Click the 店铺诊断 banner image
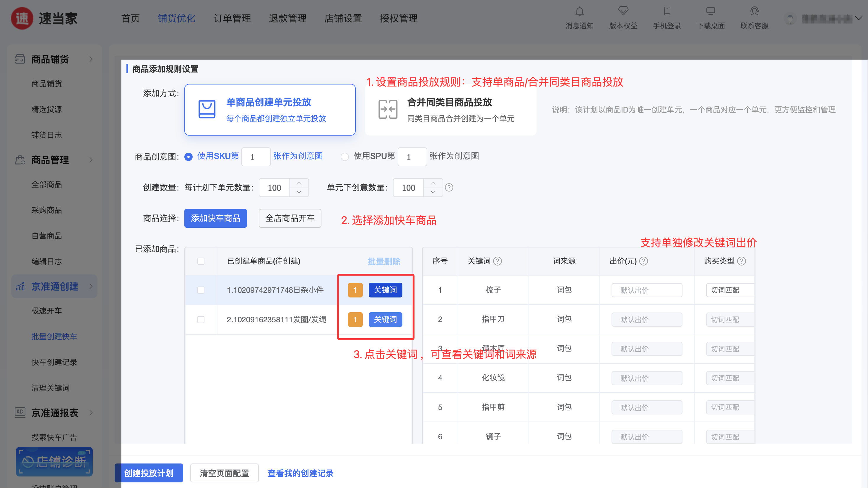Viewport: 868px width, 488px height. coord(54,461)
